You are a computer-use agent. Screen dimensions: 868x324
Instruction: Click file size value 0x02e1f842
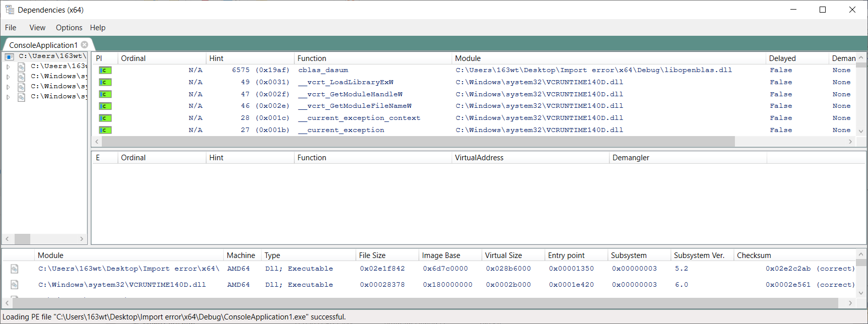(x=382, y=269)
